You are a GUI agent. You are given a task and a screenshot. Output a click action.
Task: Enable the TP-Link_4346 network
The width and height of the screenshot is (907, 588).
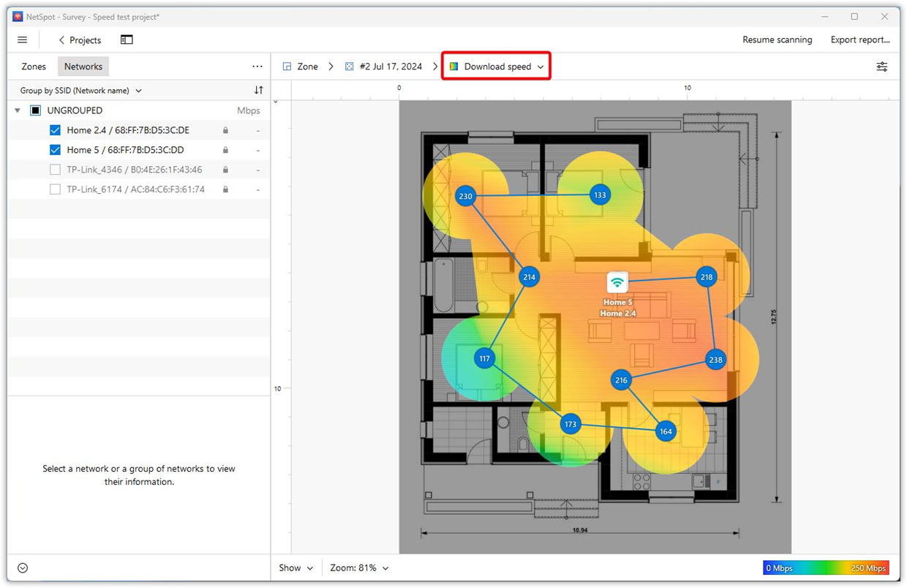tap(55, 169)
